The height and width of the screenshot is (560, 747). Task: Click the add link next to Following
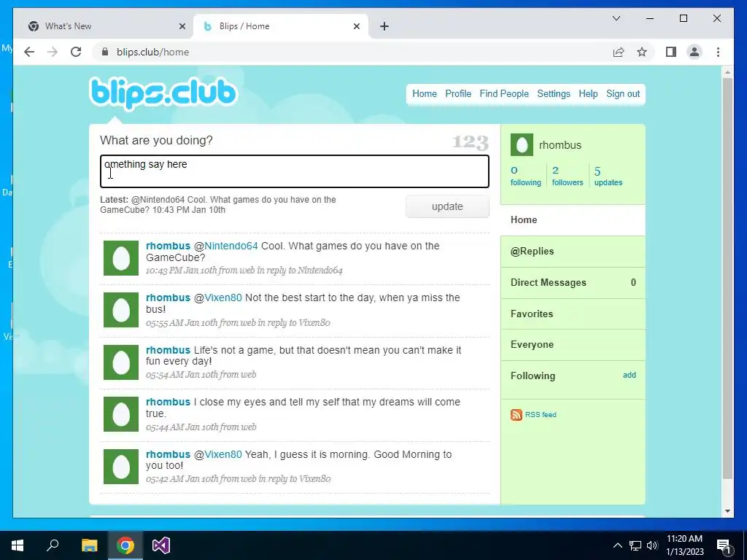click(x=630, y=376)
